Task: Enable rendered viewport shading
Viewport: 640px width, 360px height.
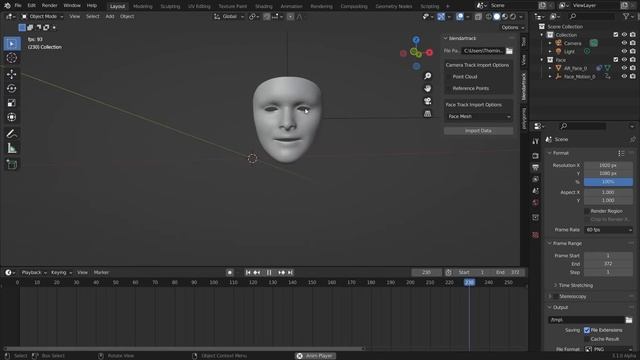Action: [513, 17]
